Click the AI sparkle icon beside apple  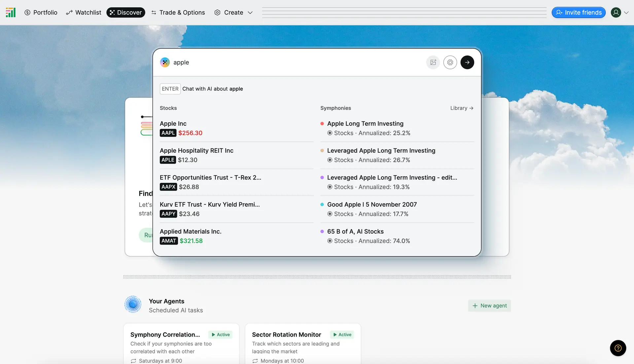point(165,62)
